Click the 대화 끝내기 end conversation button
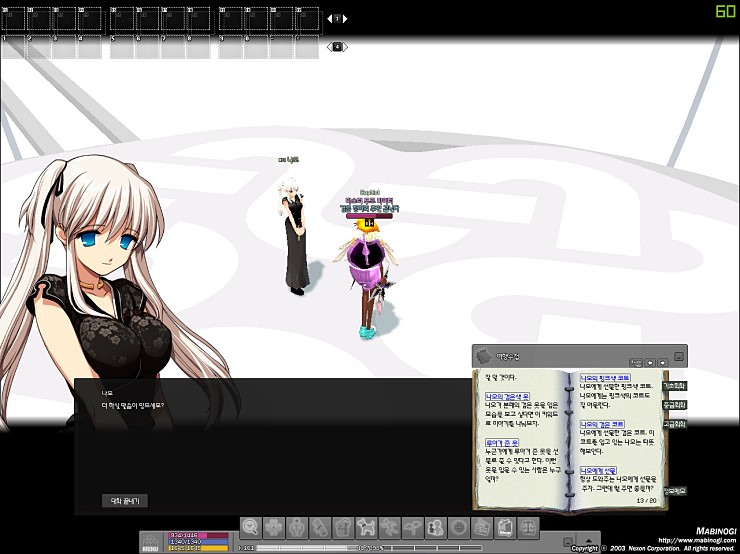The height and width of the screenshot is (554, 740). pos(125,500)
